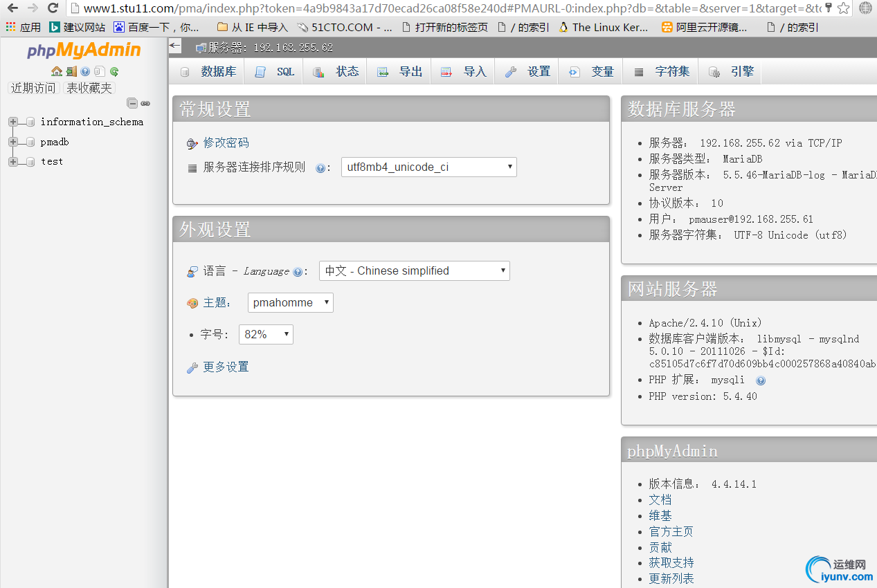Image resolution: width=877 pixels, height=588 pixels.
Task: Open the theme dropdown pmahomme
Action: 291,302
